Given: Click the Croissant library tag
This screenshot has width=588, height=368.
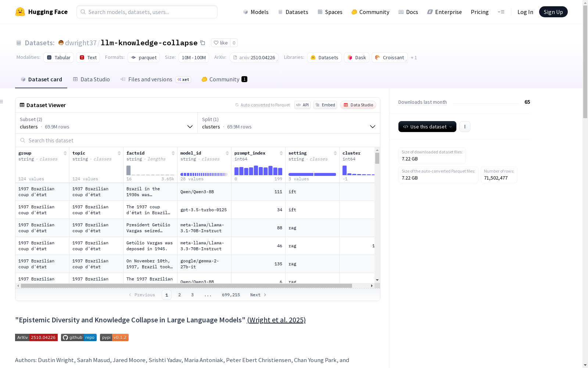Looking at the screenshot, I should 390,57.
